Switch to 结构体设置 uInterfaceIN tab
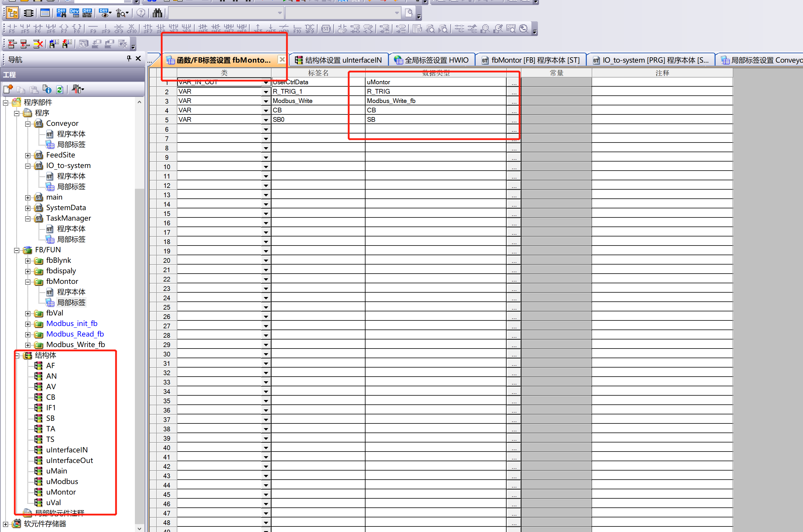This screenshot has height=532, width=803. [339, 60]
